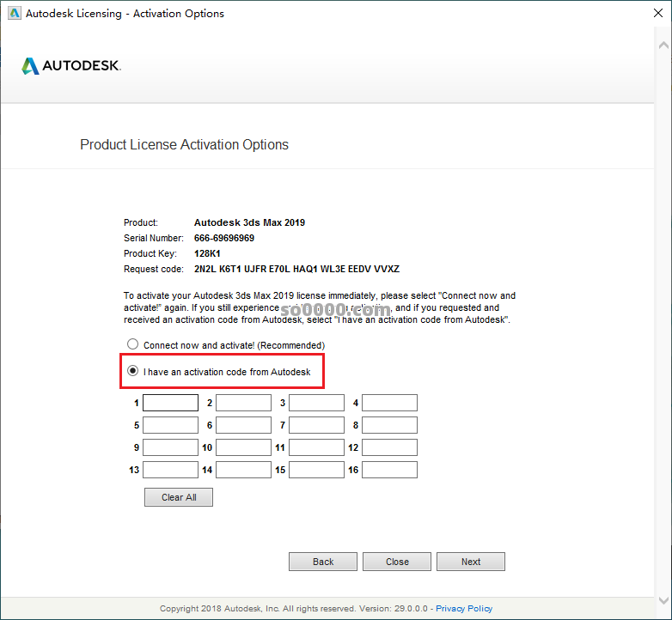This screenshot has width=672, height=620.
Task: Select "Connect now and activate!" radio option
Action: click(x=132, y=344)
